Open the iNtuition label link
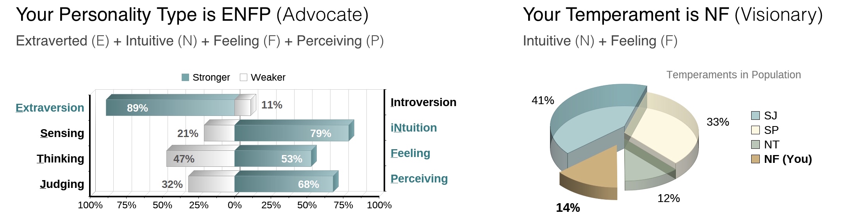 click(413, 128)
